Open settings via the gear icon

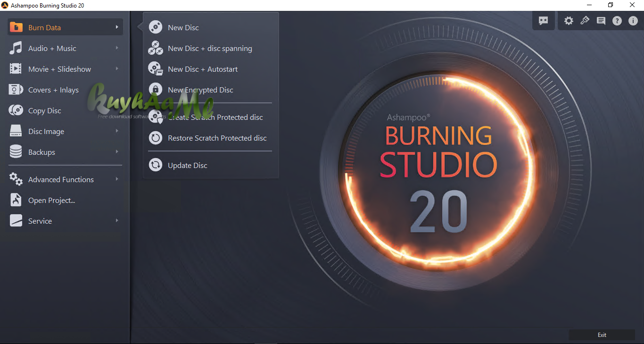pos(569,21)
